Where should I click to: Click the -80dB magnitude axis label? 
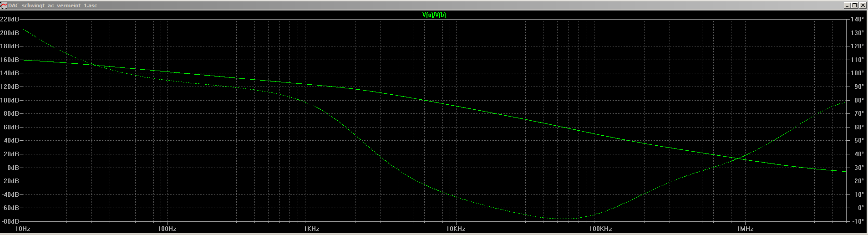click(x=10, y=221)
